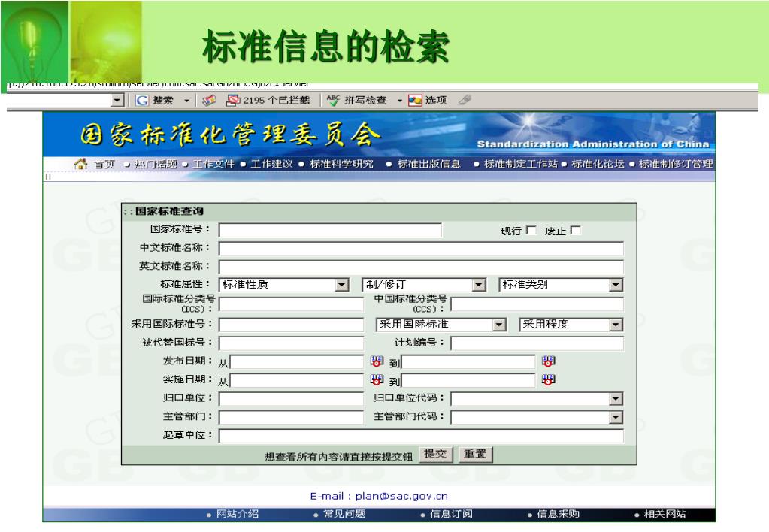Click the news icon next to search dropdown

[210, 101]
